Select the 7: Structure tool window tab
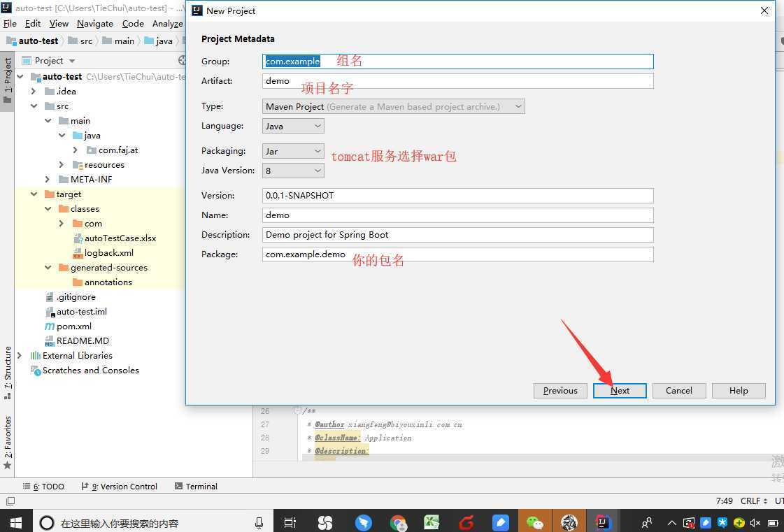This screenshot has width=784, height=532. [8, 373]
